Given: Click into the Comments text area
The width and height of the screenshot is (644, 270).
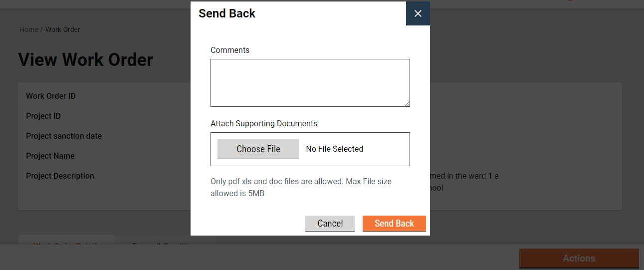Looking at the screenshot, I should point(310,82).
